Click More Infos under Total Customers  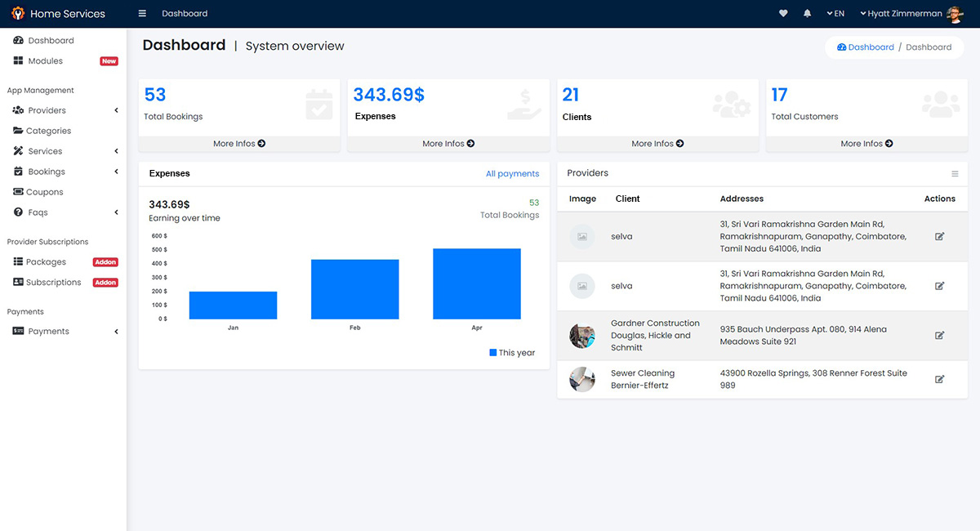[x=866, y=144]
